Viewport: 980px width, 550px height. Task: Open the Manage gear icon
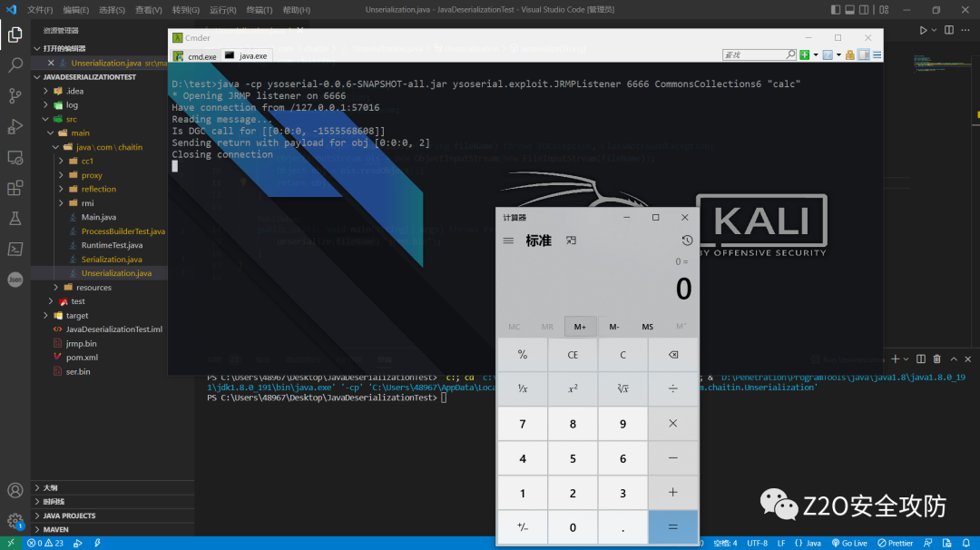(15, 520)
